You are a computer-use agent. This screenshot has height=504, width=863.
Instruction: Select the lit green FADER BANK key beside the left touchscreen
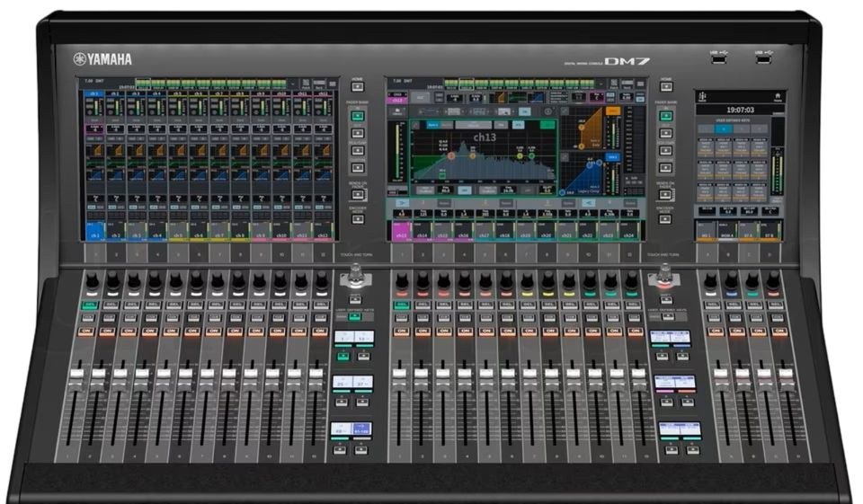[x=358, y=116]
